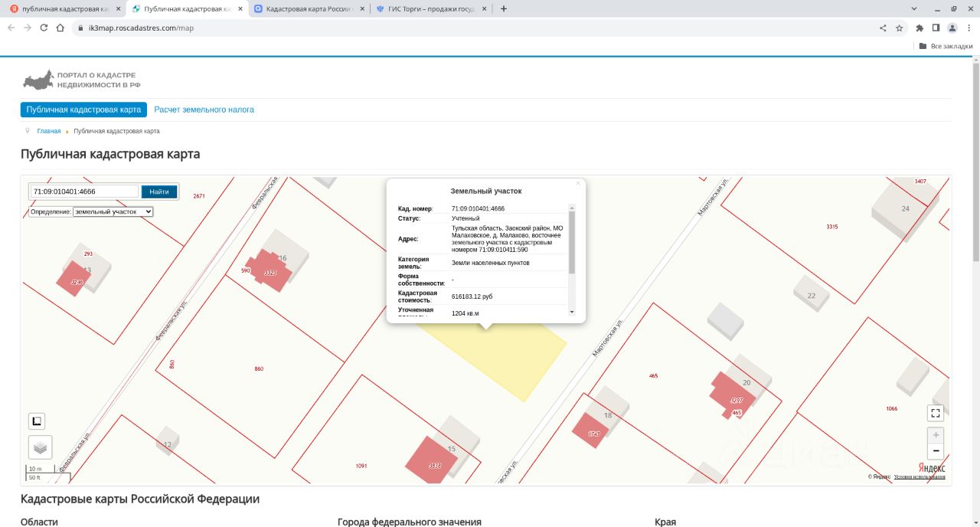980x527 pixels.
Task: Open a new browser tab
Action: tap(503, 8)
